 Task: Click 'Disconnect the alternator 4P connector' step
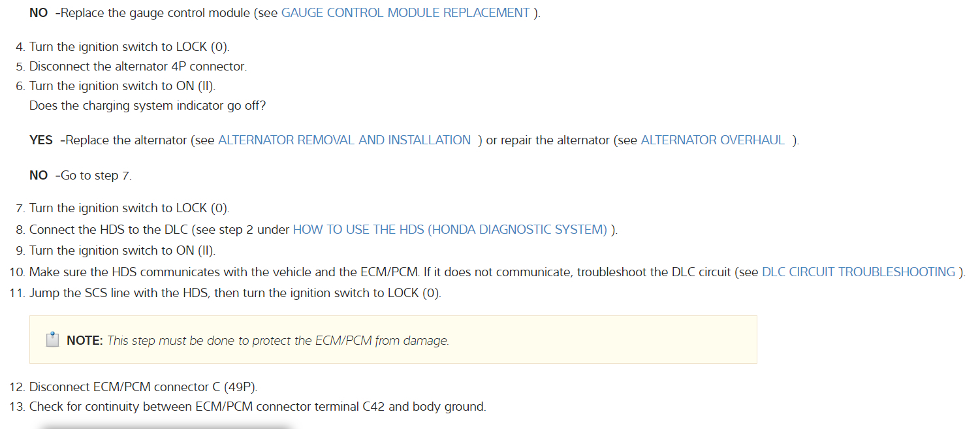pos(138,67)
